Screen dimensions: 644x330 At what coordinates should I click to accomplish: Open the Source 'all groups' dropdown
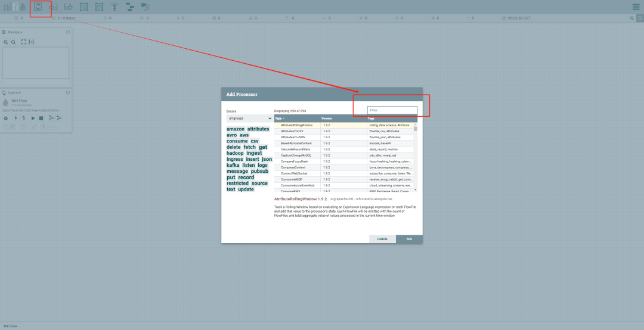[x=249, y=118]
